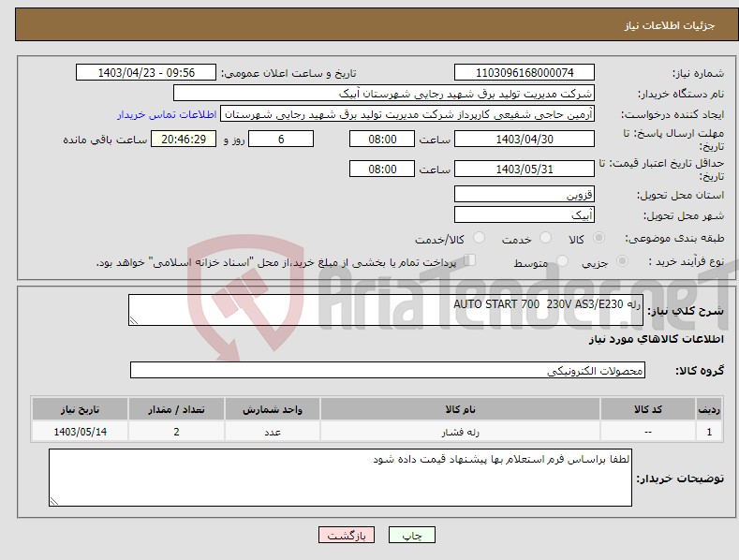Click the quantity cell showing 2
The image size is (739, 560).
(176, 432)
